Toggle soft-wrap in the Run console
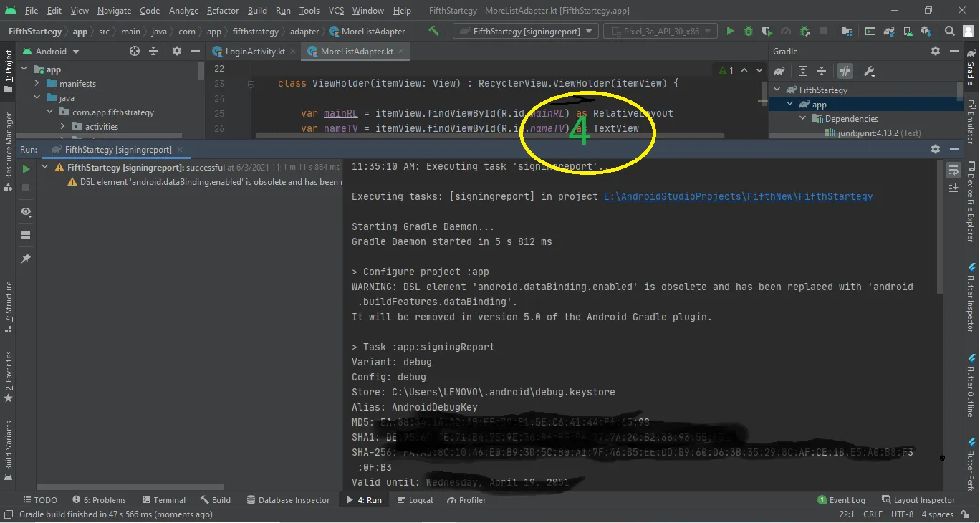Image resolution: width=980 pixels, height=523 pixels. coord(953,170)
